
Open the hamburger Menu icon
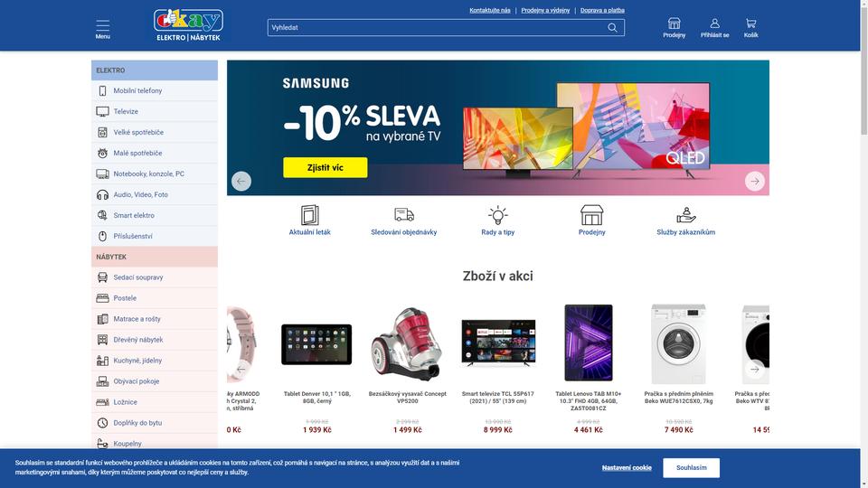coord(102,25)
